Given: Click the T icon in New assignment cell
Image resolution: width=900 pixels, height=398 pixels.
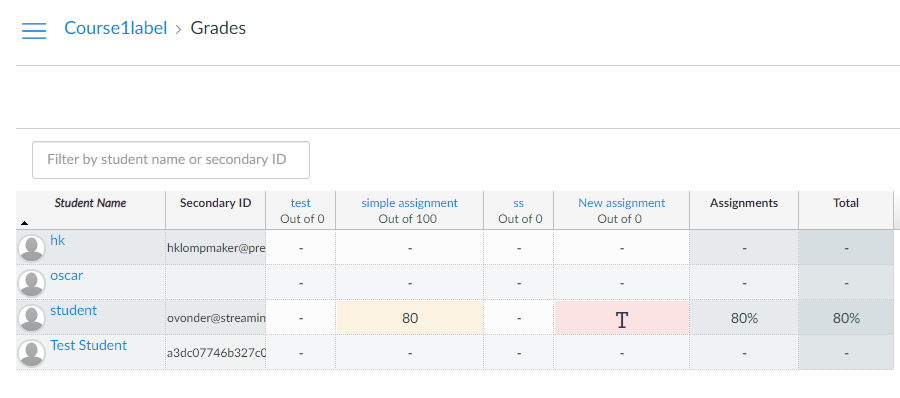Looking at the screenshot, I should (622, 319).
